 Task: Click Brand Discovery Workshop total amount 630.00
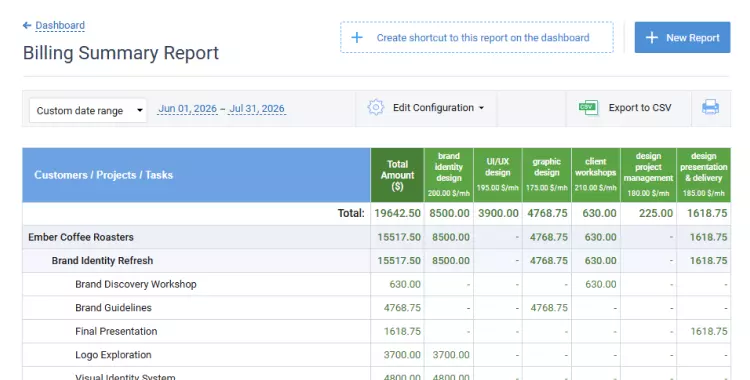[405, 284]
